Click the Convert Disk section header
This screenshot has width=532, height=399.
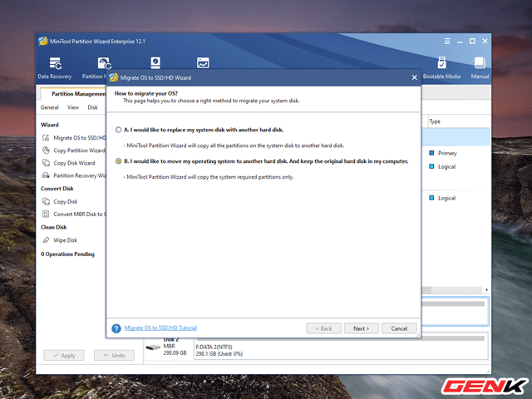[x=57, y=189]
